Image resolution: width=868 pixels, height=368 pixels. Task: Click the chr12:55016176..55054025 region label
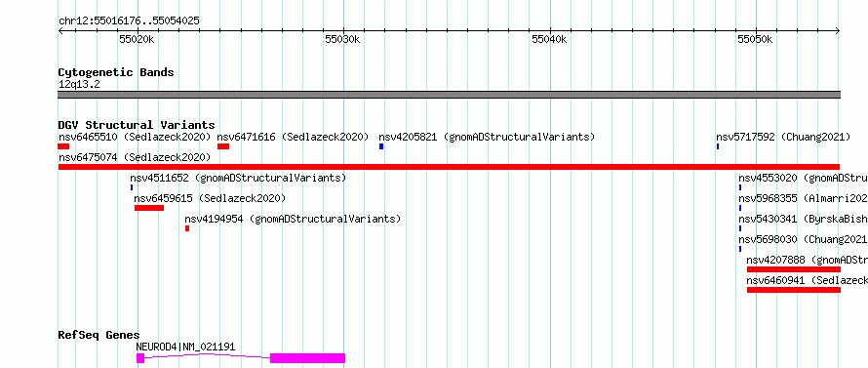[129, 21]
